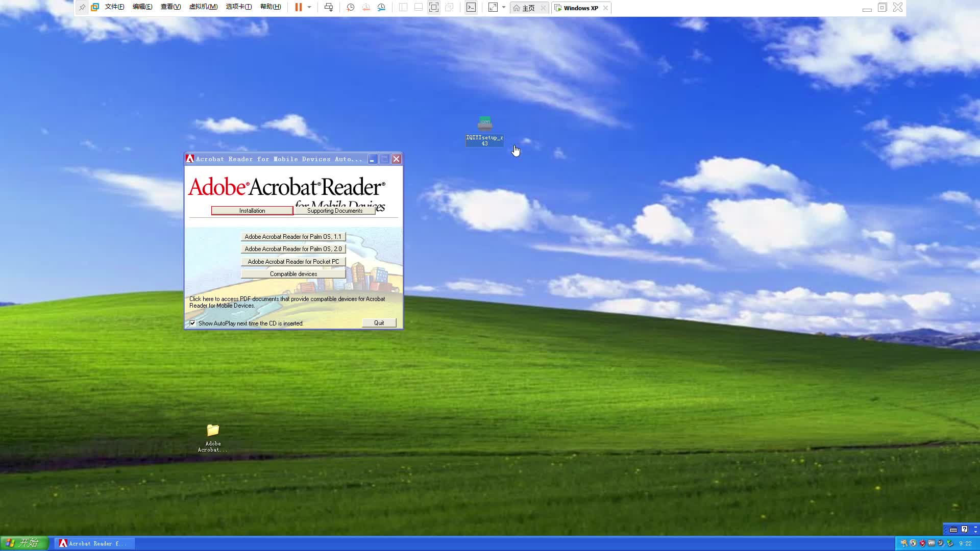Select the Adobe Acrobat folder on desktop

point(213,438)
